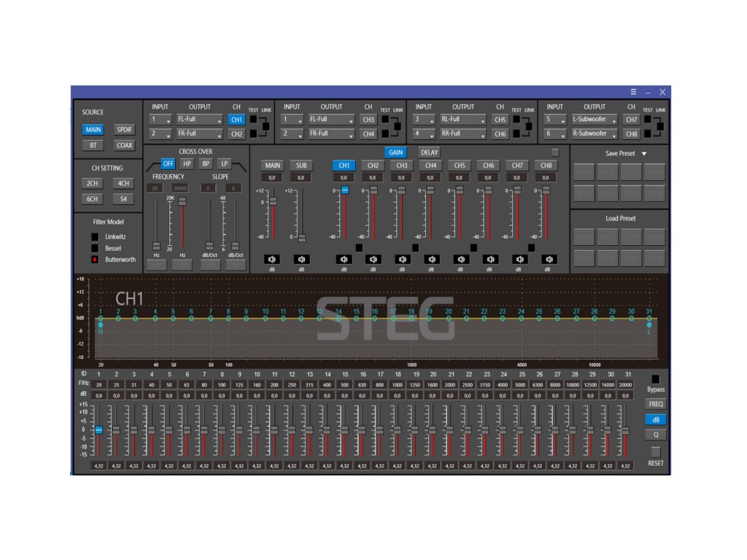This screenshot has width=747, height=560.
Task: Switch to the GAIN tab
Action: [395, 152]
